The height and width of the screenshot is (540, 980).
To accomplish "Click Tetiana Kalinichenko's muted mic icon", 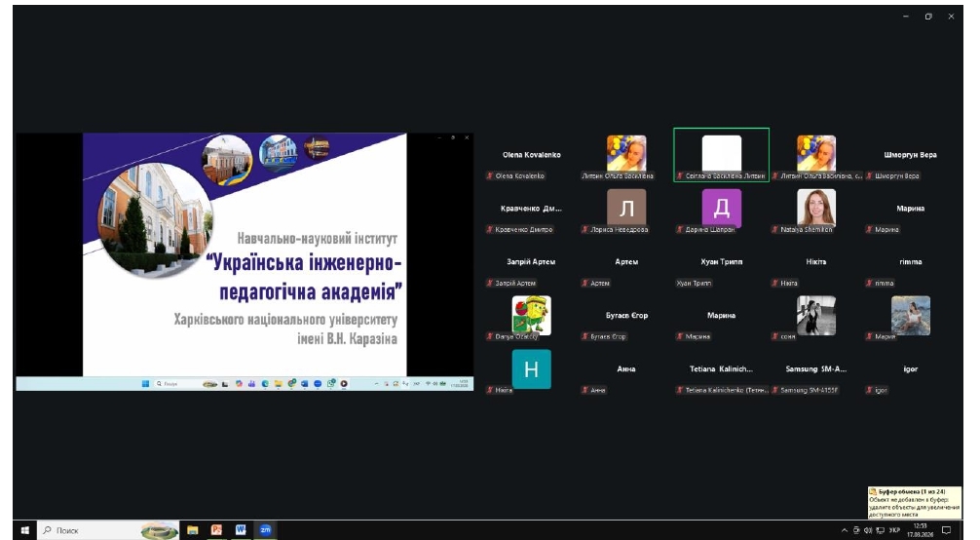I will 680,390.
